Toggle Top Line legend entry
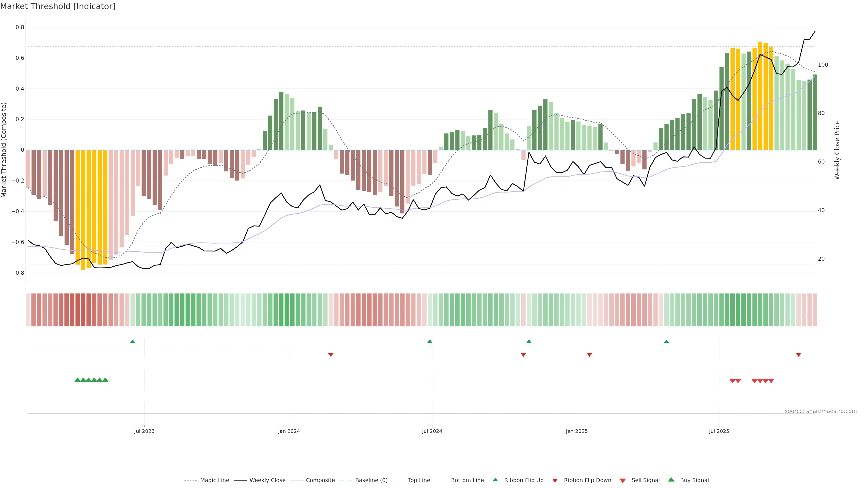Screen dimensions: 868x488 tap(419, 480)
